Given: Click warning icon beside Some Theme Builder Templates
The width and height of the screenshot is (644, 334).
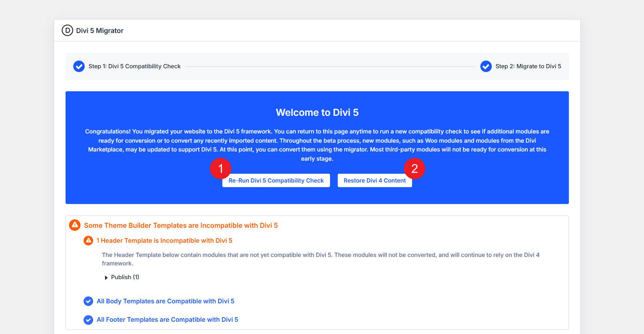Looking at the screenshot, I should click(75, 225).
